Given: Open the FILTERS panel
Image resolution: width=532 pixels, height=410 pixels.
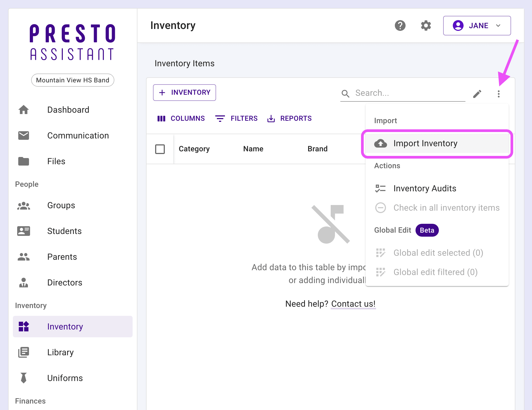Looking at the screenshot, I should (236, 118).
